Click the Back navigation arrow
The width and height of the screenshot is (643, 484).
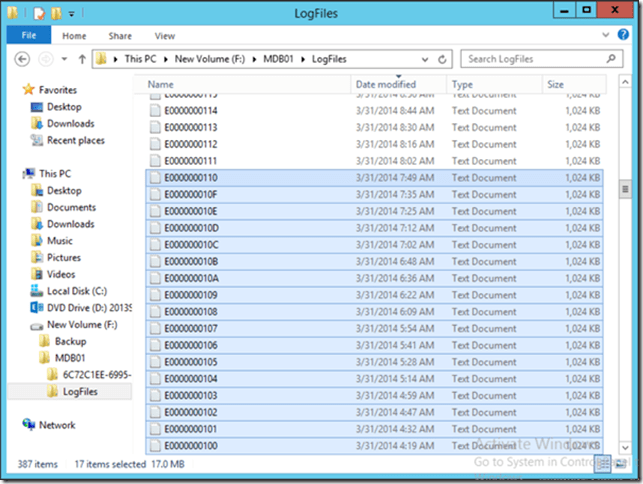click(22, 59)
